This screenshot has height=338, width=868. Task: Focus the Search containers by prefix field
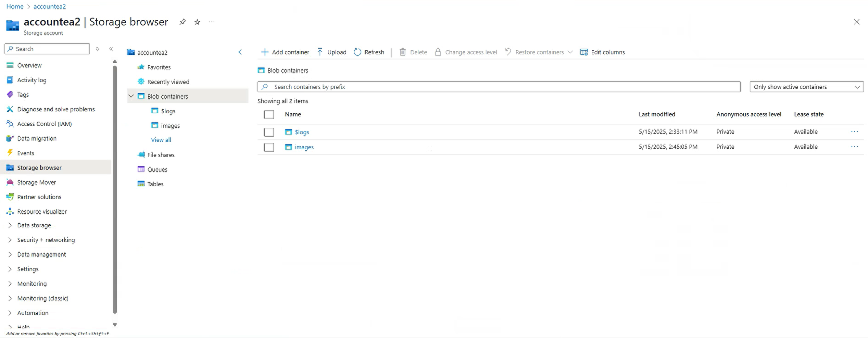coord(499,87)
